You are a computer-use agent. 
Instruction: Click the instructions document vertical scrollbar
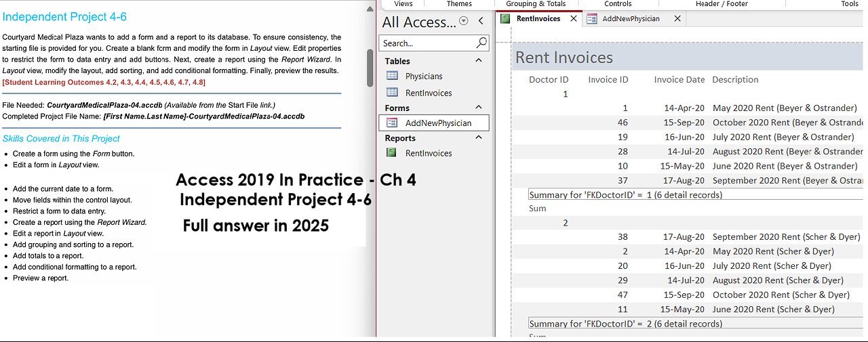(x=370, y=68)
